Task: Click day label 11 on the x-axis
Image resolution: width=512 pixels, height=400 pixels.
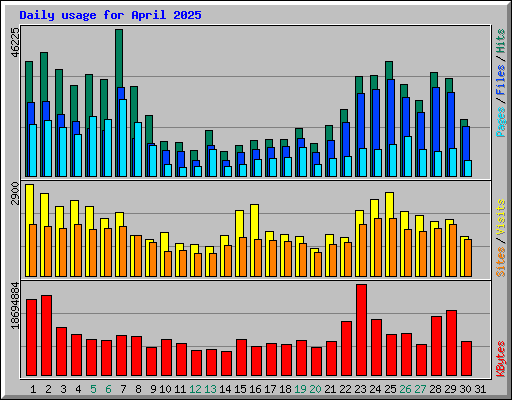Action: [180, 389]
